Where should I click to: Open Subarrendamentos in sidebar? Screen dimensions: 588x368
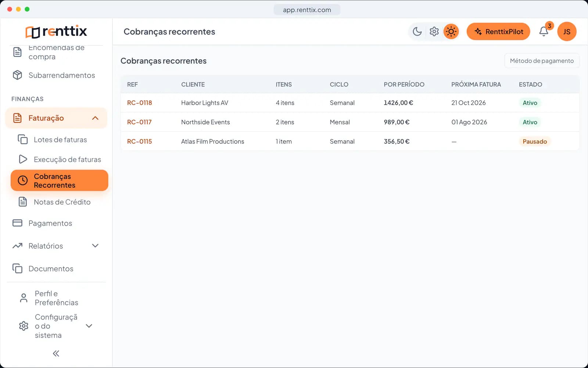click(x=57, y=75)
